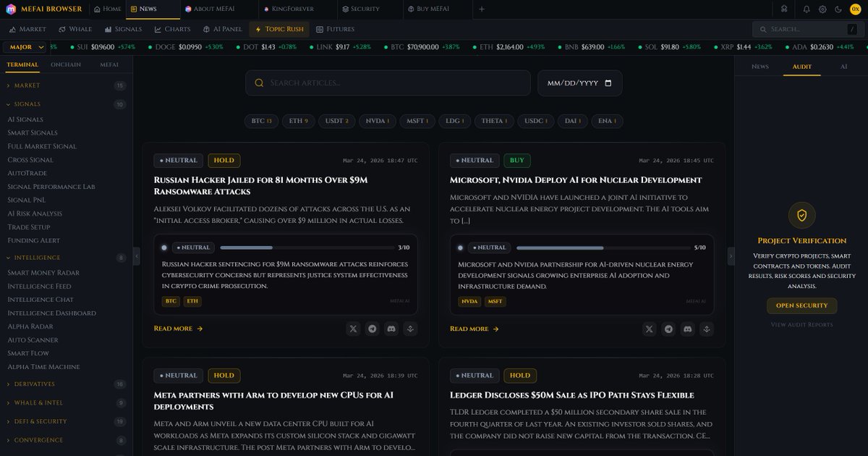
Task: Switch to the ONCHAIN tab
Action: pyautogui.click(x=65, y=64)
